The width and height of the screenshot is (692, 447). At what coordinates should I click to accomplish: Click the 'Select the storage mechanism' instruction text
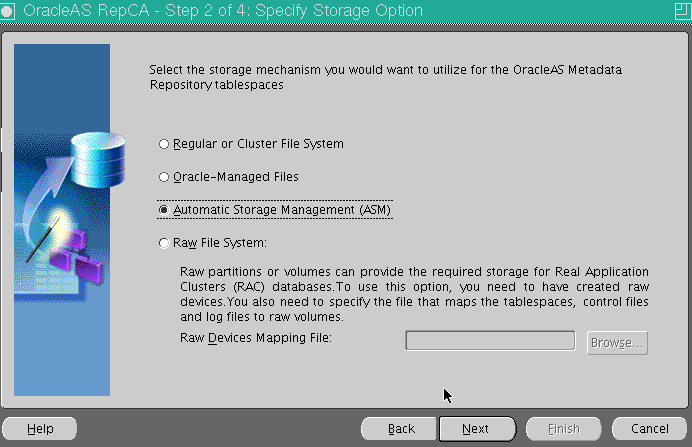[385, 77]
